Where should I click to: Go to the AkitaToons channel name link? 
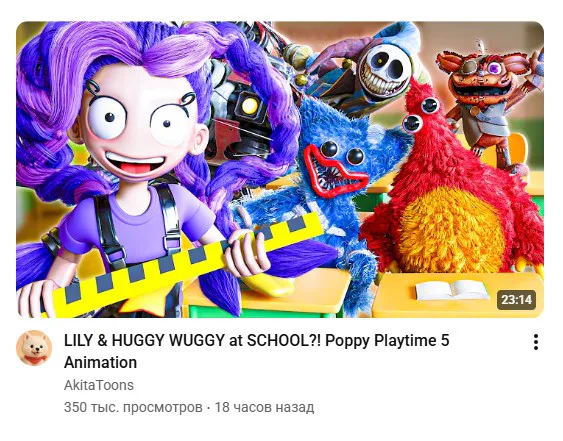(99, 385)
